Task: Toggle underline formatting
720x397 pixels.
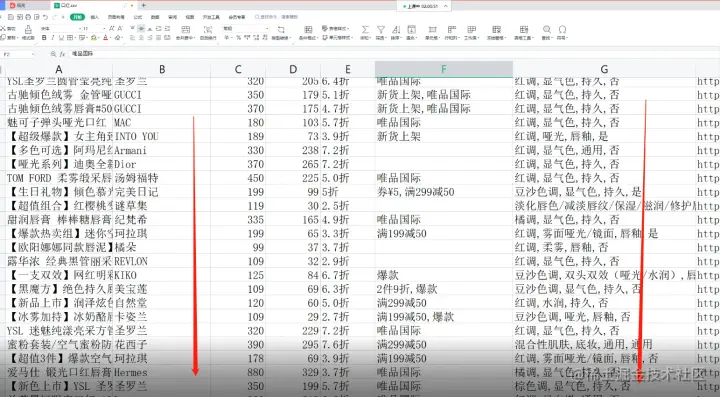Action: (61, 38)
